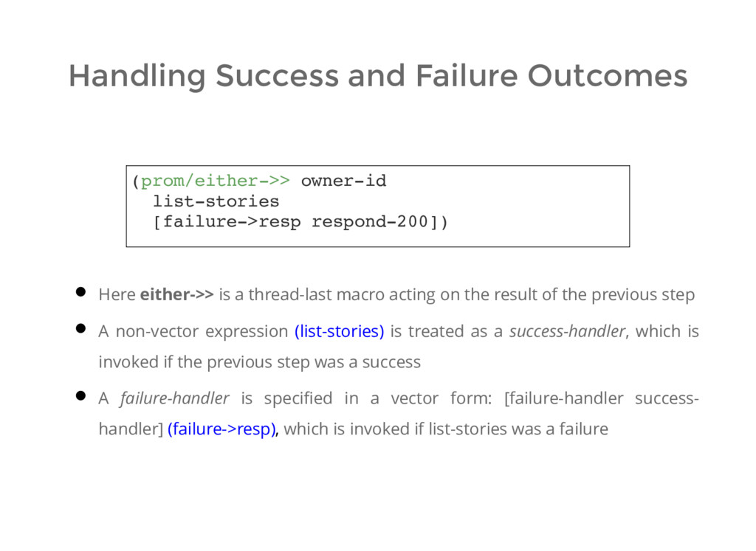Click the first bullet point dot

tap(80, 292)
